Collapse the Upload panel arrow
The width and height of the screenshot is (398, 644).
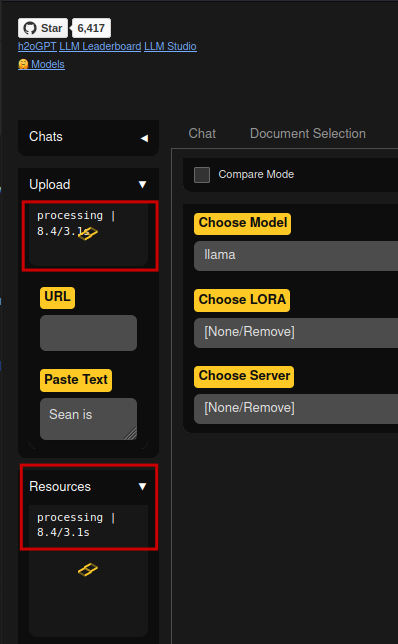143,184
